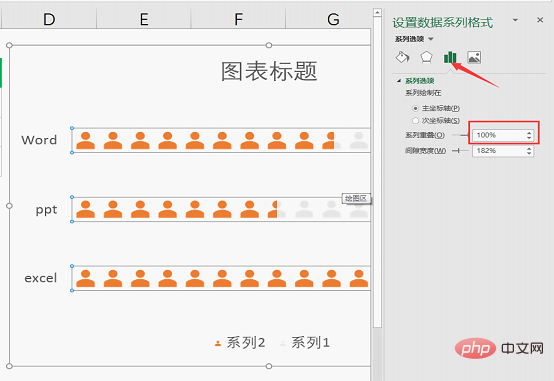
Task: Select column F header
Action: pyautogui.click(x=238, y=19)
